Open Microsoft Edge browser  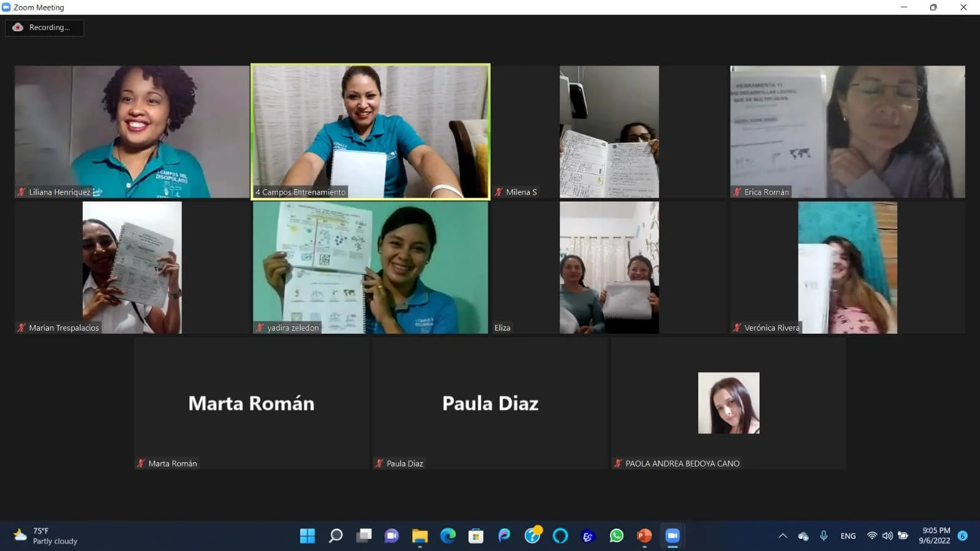448,536
